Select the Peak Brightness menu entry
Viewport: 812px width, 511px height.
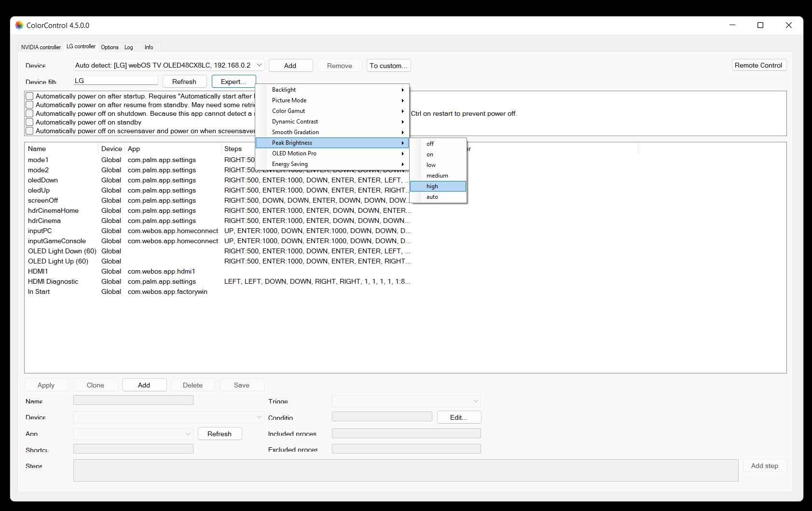click(x=332, y=143)
